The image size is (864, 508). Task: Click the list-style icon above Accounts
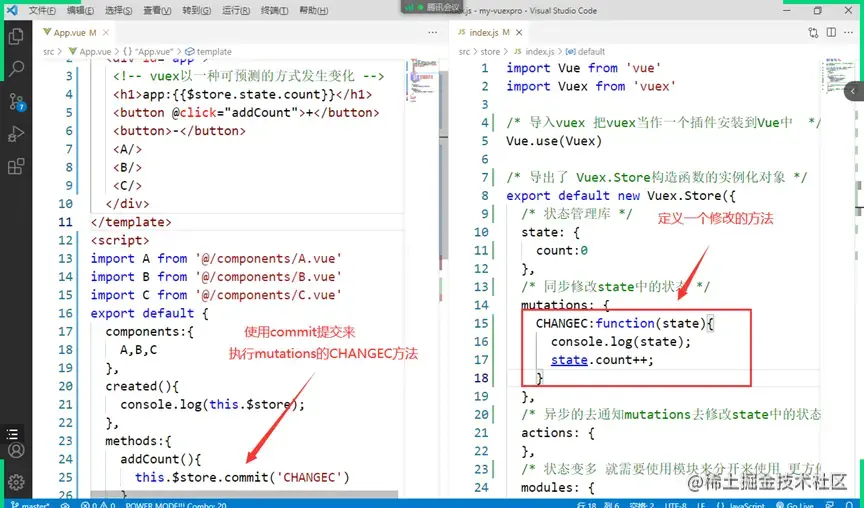click(x=12, y=434)
